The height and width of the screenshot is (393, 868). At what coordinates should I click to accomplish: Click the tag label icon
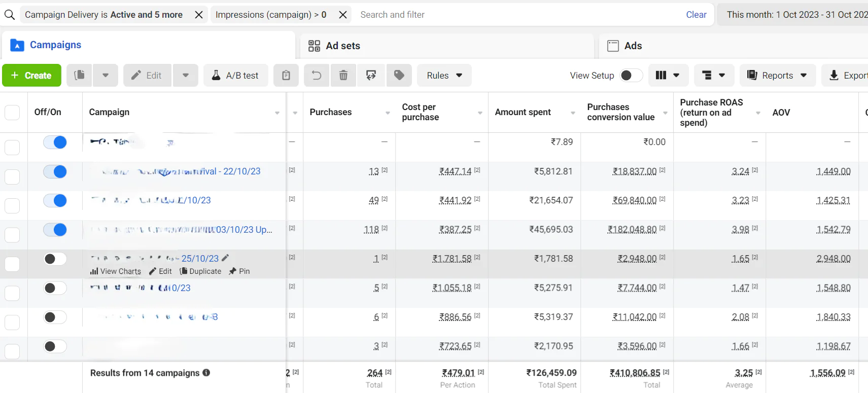pyautogui.click(x=399, y=75)
